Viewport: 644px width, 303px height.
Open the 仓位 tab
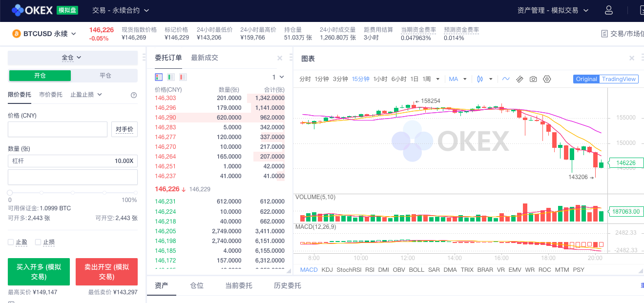(197, 285)
